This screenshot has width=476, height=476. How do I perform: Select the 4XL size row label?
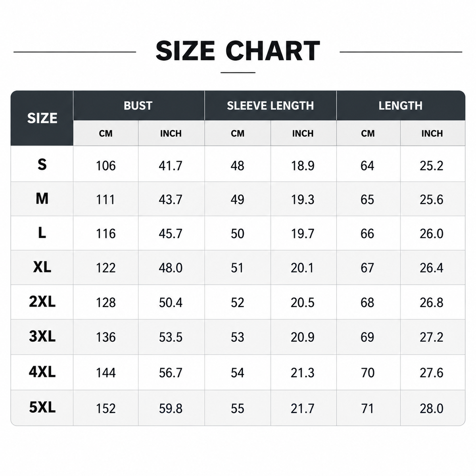tap(42, 372)
